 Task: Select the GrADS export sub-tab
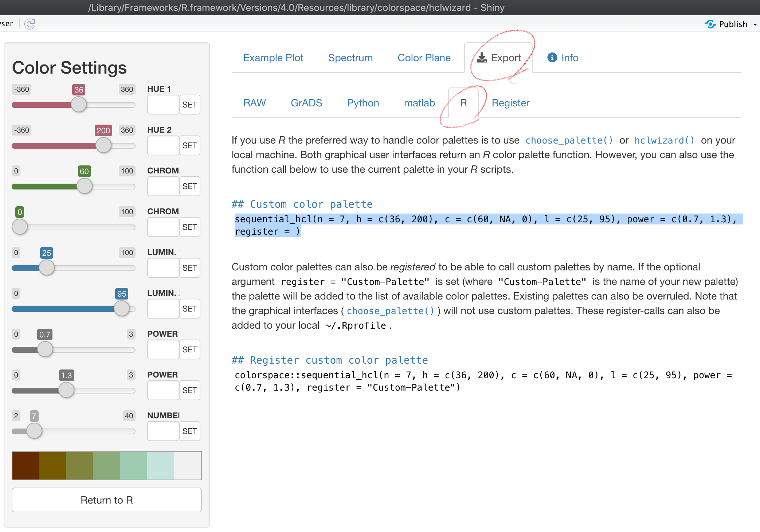click(306, 103)
